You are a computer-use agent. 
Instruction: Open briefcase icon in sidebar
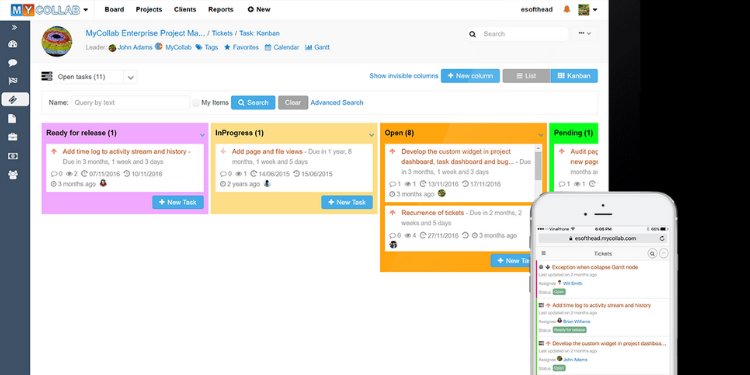(13, 137)
